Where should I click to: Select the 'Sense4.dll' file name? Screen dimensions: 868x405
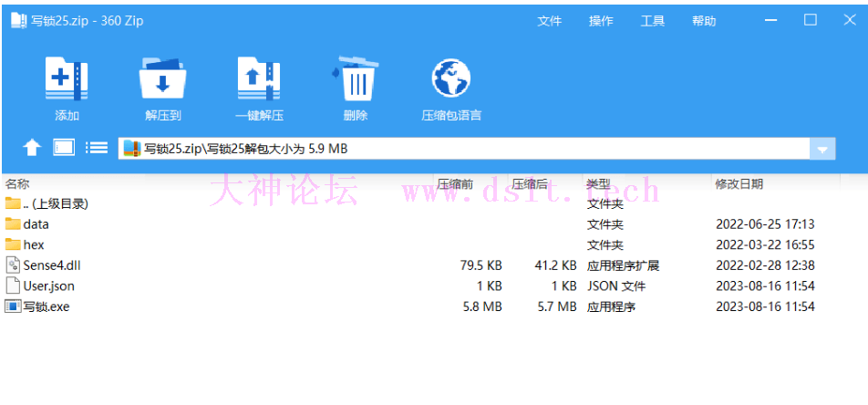tap(52, 265)
